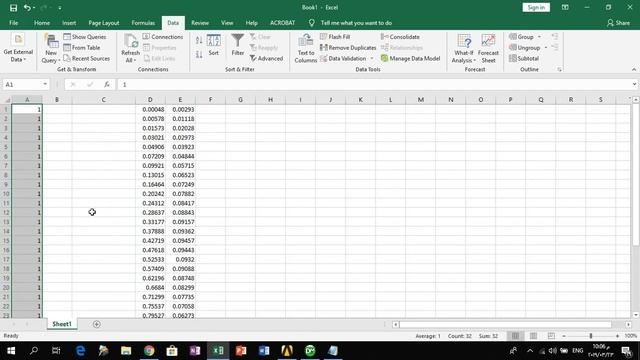The width and height of the screenshot is (640, 360).
Task: Expand the formula bar
Action: tap(634, 84)
